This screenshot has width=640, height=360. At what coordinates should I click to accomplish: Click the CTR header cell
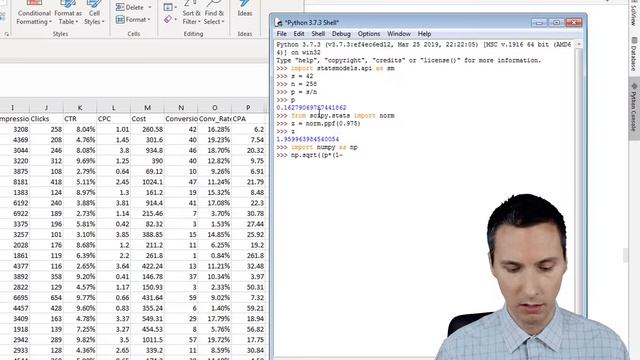[80, 119]
